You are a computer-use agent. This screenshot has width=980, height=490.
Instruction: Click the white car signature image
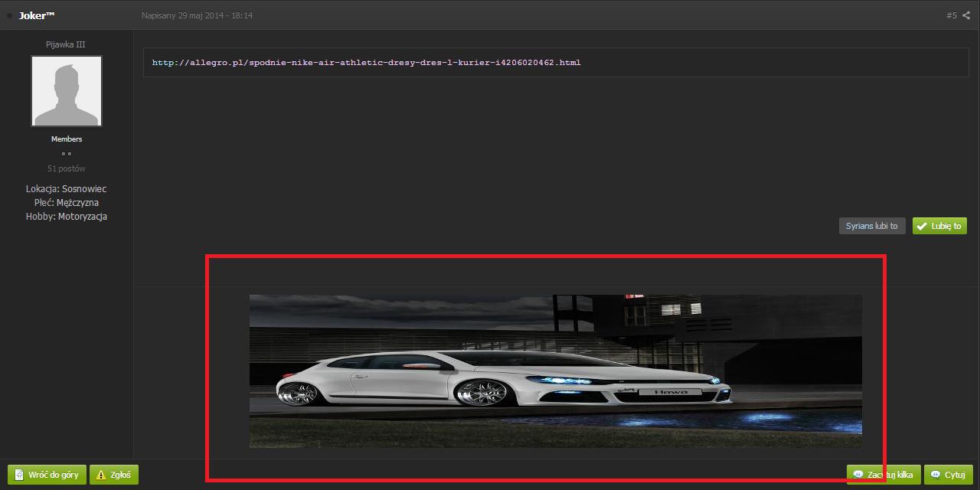(x=556, y=371)
